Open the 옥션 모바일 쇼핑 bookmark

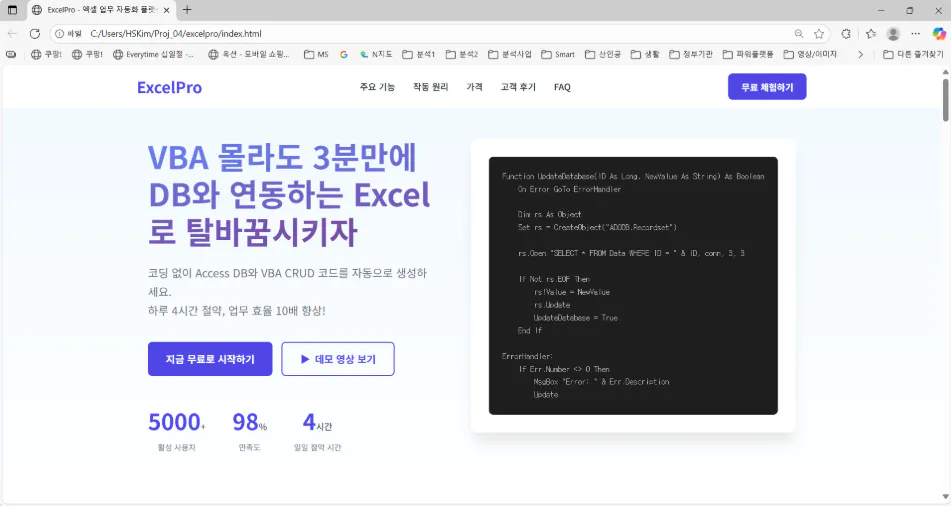coord(249,54)
